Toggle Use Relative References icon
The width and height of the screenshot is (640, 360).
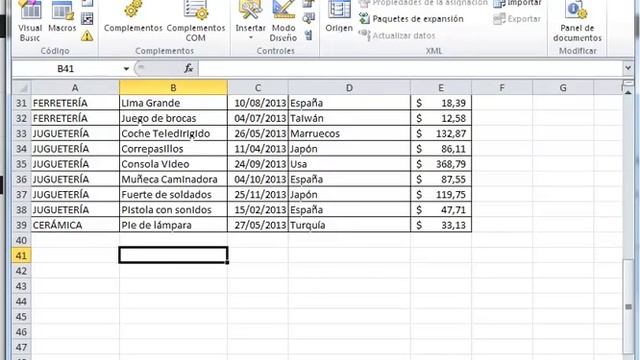pos(87,19)
